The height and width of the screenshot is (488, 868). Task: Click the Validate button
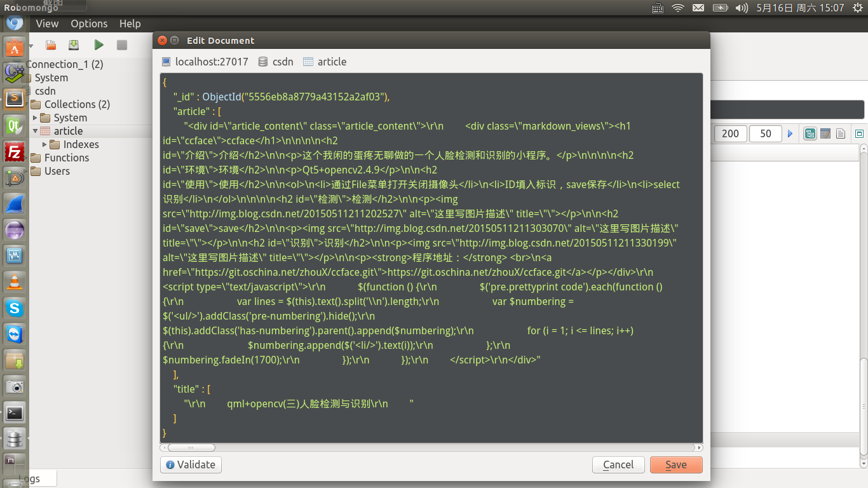click(x=191, y=464)
